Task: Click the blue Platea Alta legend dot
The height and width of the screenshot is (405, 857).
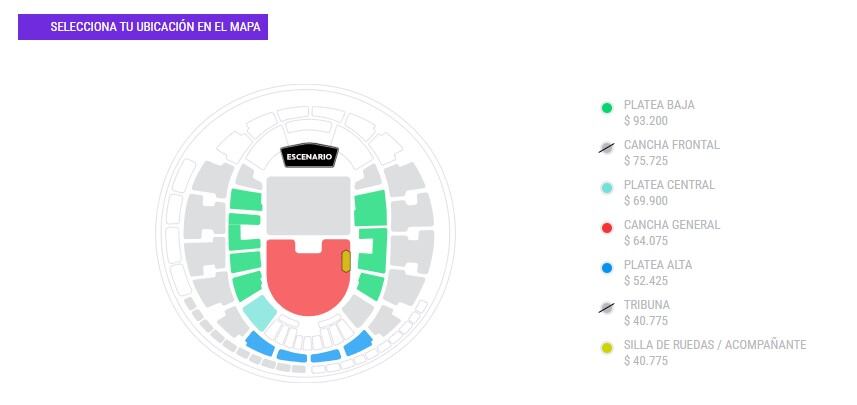Action: tap(607, 268)
